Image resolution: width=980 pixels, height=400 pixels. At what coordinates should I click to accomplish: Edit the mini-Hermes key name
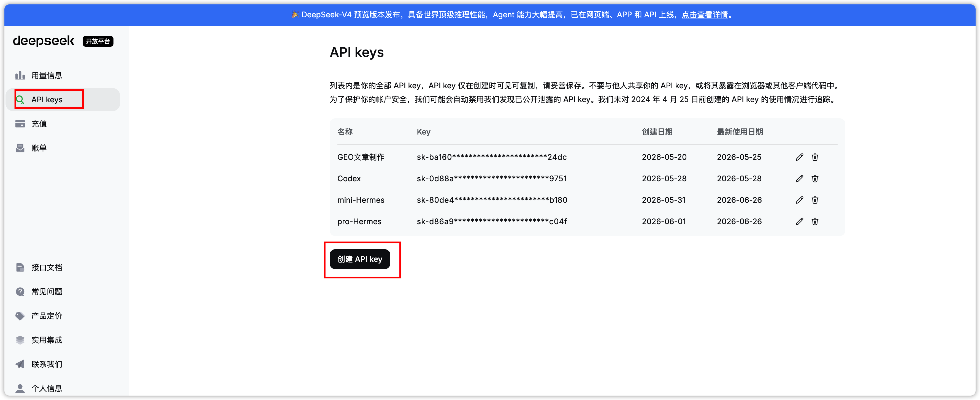tap(799, 200)
